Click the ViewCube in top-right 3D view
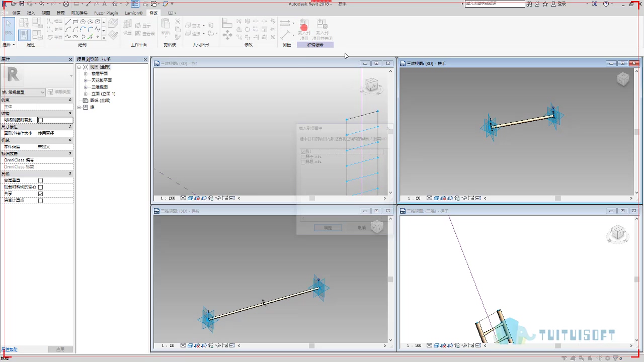This screenshot has width=644, height=362. (623, 79)
